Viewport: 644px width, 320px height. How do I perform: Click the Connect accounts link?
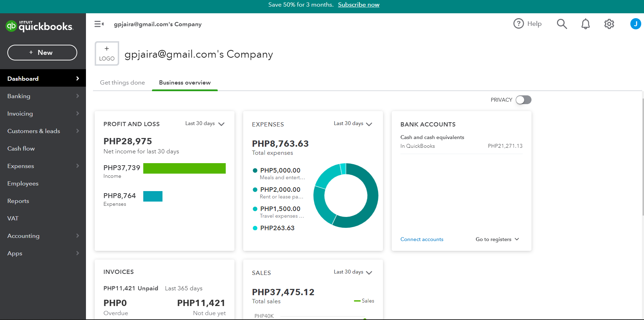point(422,239)
